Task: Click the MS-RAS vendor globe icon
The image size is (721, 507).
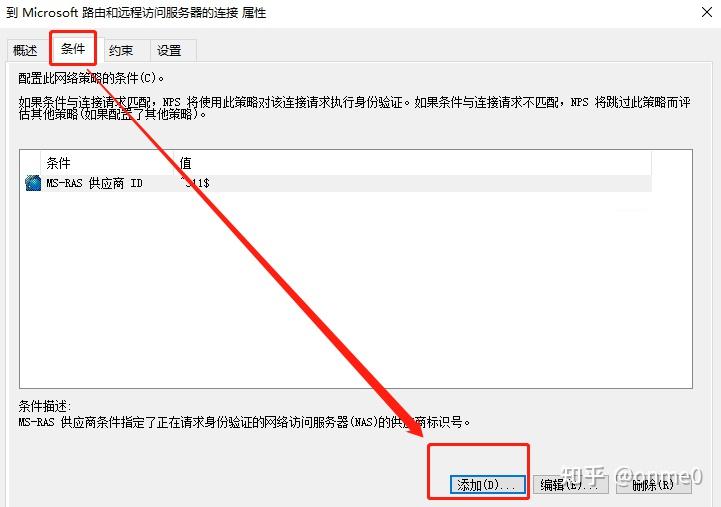Action: (x=33, y=183)
